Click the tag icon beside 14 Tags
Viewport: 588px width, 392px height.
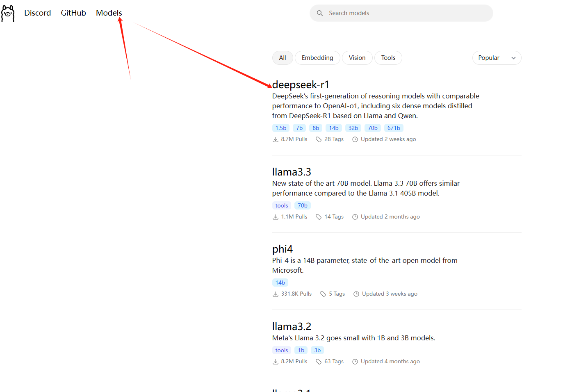pyautogui.click(x=319, y=217)
